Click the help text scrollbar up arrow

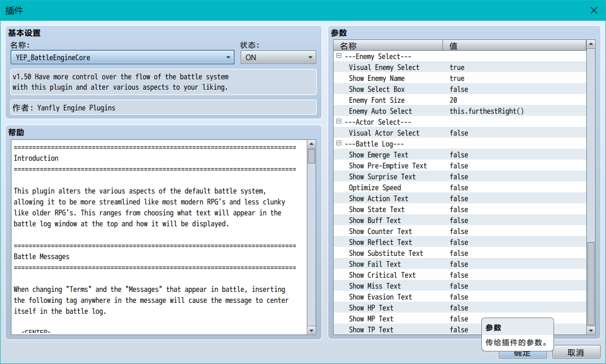[x=312, y=144]
